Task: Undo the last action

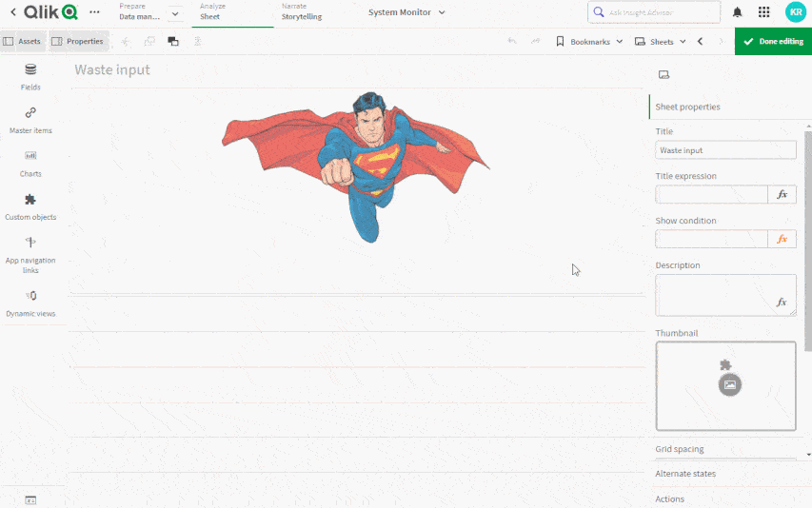Action: (x=511, y=42)
